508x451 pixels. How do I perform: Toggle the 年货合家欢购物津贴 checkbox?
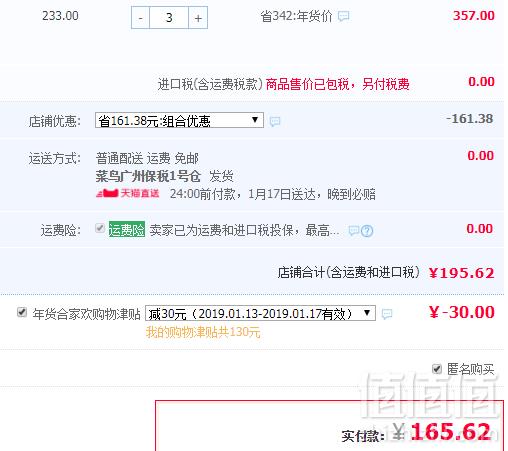coord(22,312)
